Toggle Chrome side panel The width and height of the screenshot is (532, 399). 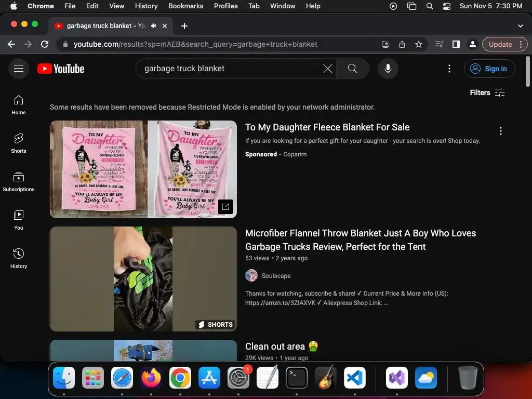click(x=456, y=44)
